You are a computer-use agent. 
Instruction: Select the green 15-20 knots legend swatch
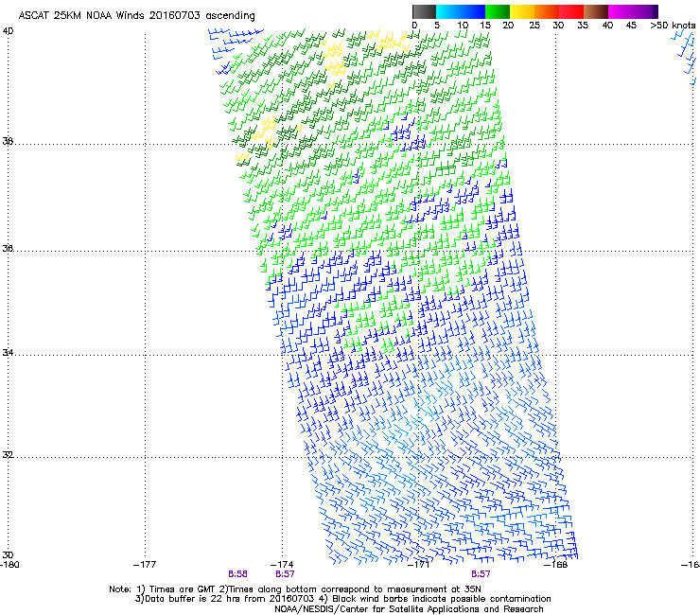[x=498, y=11]
